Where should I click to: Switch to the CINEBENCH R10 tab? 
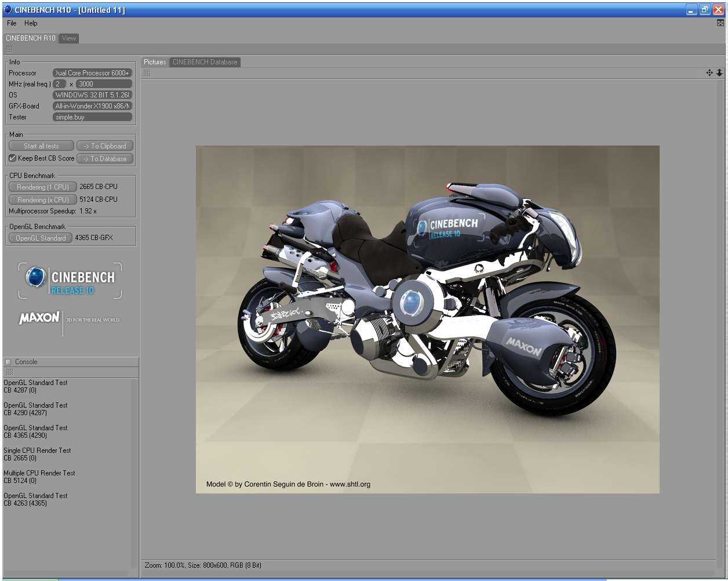(30, 38)
